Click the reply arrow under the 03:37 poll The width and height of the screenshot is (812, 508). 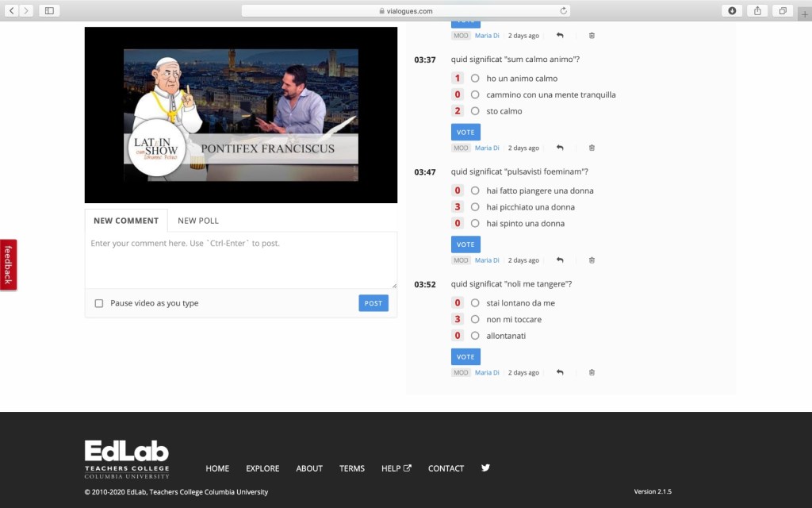[560, 148]
